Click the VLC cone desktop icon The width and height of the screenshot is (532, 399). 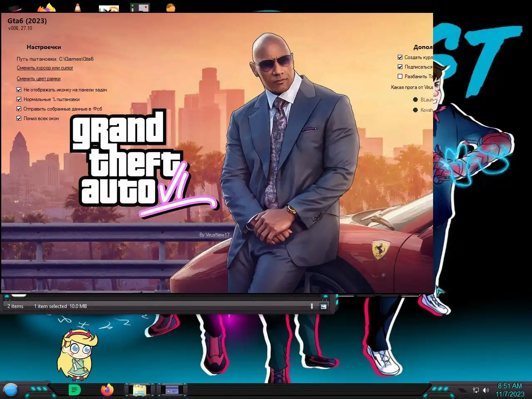(x=78, y=7)
